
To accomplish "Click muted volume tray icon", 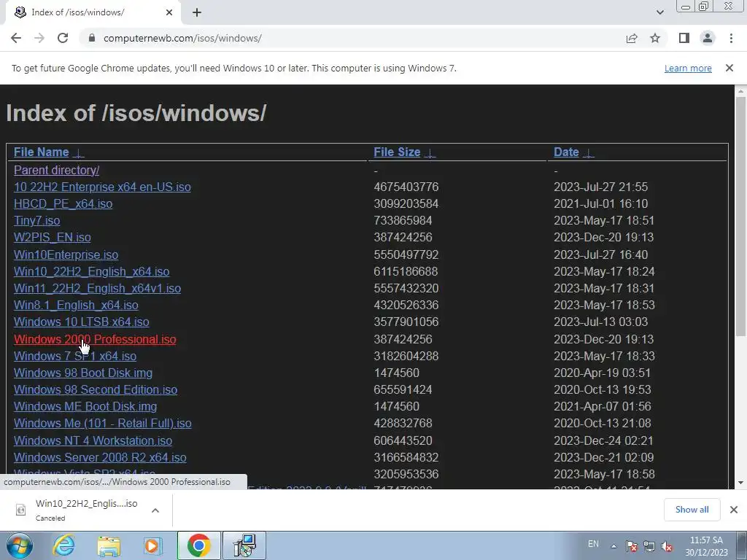I will (x=667, y=545).
